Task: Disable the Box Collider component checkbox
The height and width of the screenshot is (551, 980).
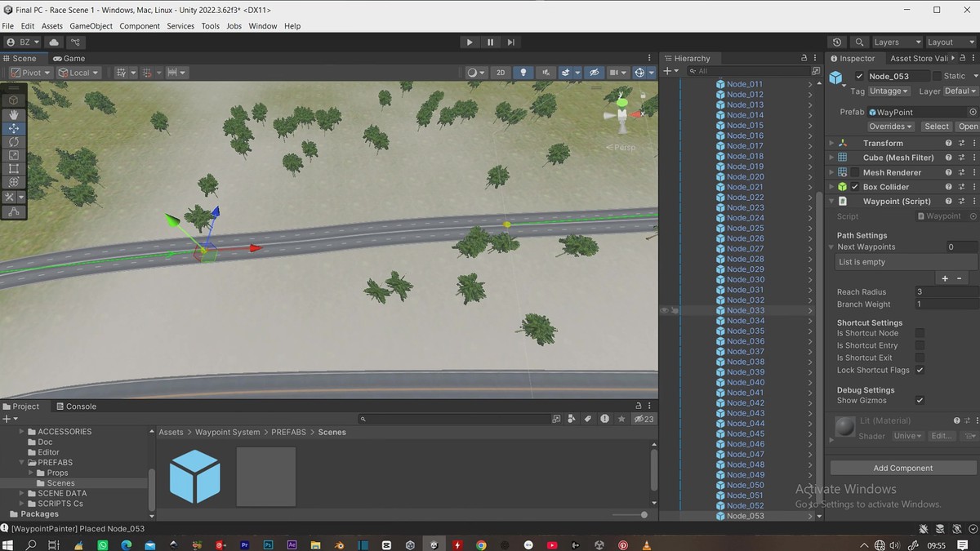Action: coord(855,187)
